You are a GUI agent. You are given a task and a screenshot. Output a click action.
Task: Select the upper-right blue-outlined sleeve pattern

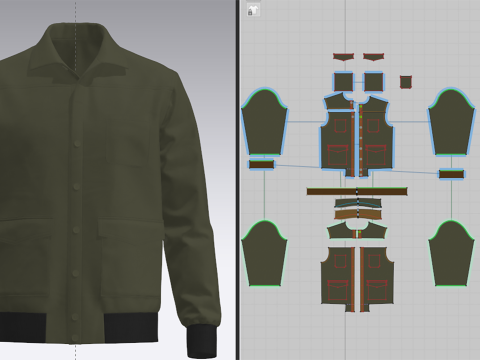pos(452,122)
